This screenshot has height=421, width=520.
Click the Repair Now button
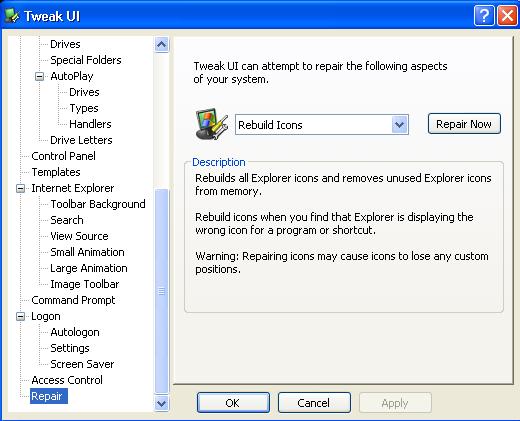point(464,124)
